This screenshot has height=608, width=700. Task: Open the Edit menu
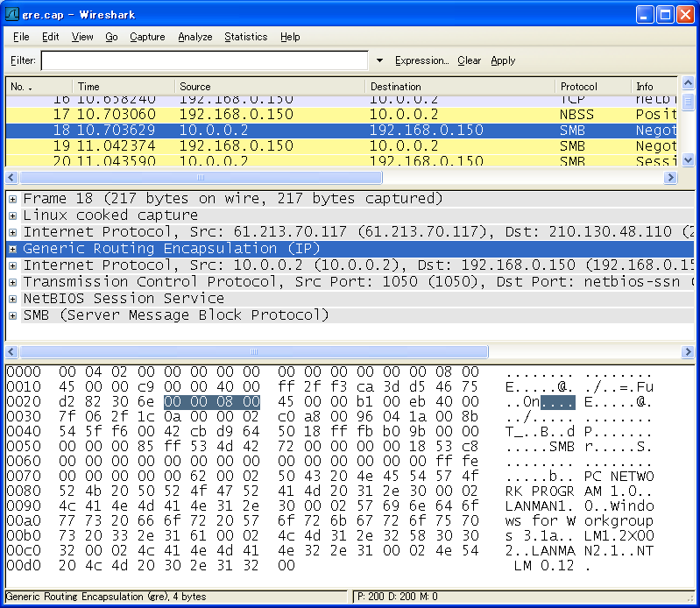tap(51, 37)
